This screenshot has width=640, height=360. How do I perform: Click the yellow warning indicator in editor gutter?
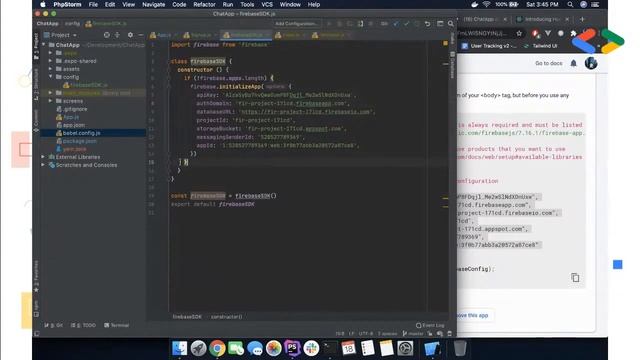(x=445, y=43)
